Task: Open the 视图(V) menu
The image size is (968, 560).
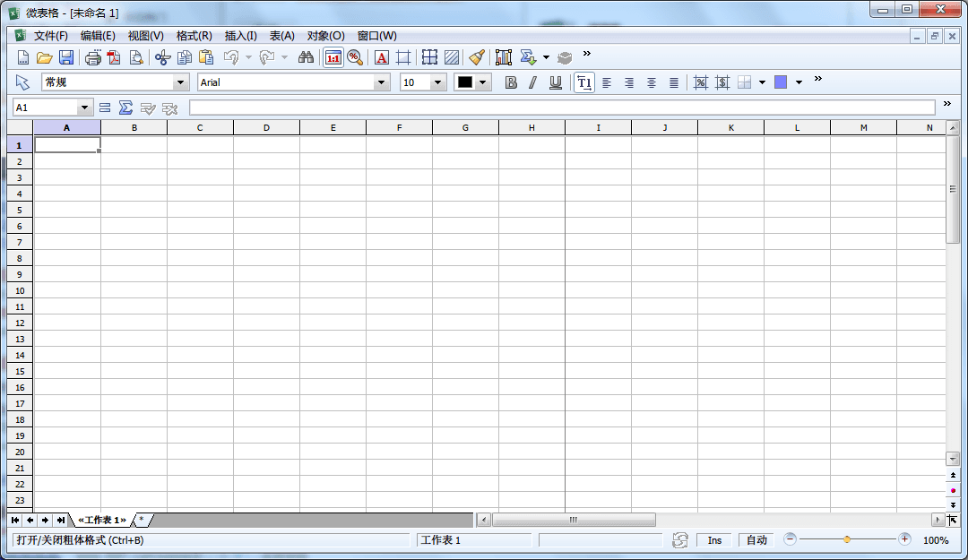Action: tap(146, 36)
